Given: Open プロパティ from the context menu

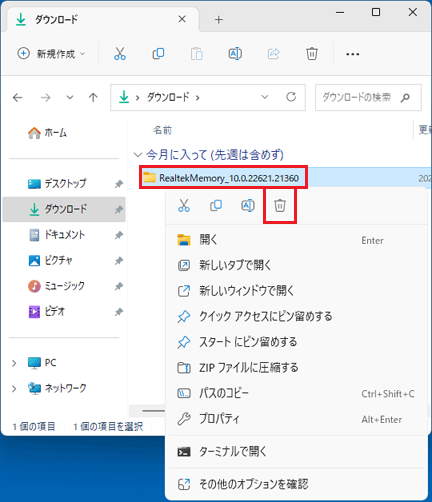Looking at the screenshot, I should (296, 419).
